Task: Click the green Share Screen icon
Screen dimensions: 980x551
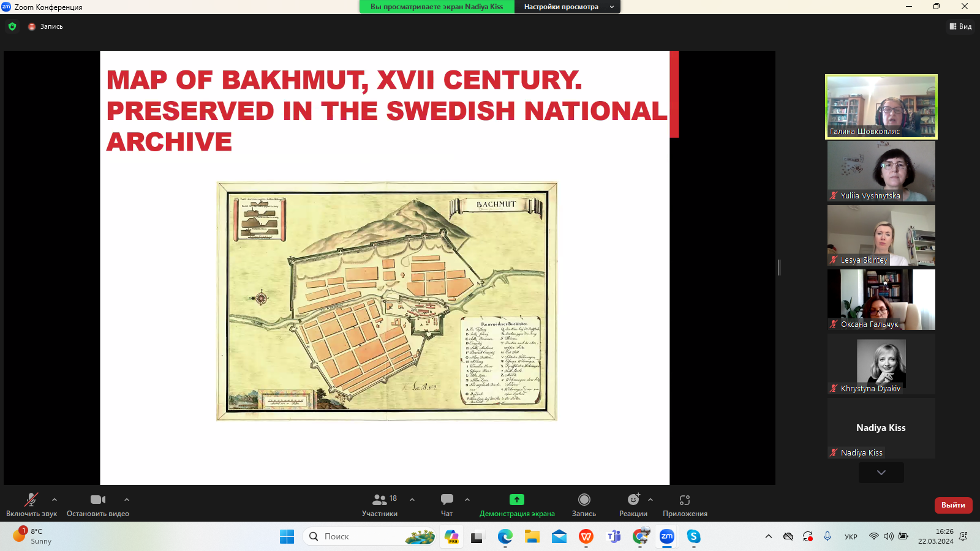Action: 517,500
